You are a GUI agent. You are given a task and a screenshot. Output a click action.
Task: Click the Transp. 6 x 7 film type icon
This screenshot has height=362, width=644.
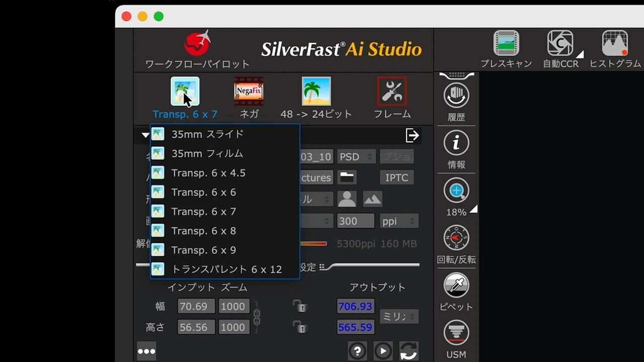(x=185, y=91)
